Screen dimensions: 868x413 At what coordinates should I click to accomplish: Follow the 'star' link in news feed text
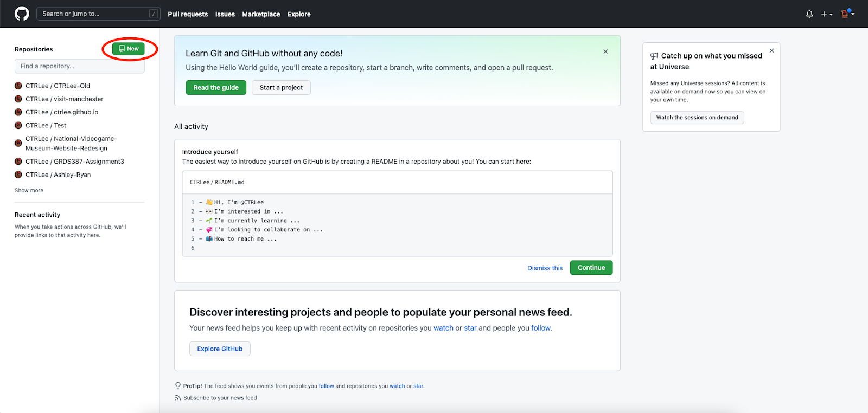point(470,328)
